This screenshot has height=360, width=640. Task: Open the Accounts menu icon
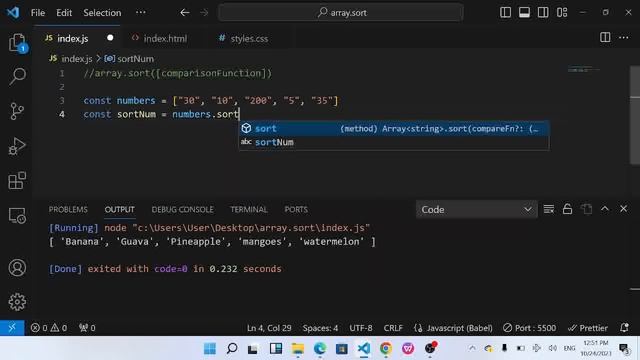(17, 268)
